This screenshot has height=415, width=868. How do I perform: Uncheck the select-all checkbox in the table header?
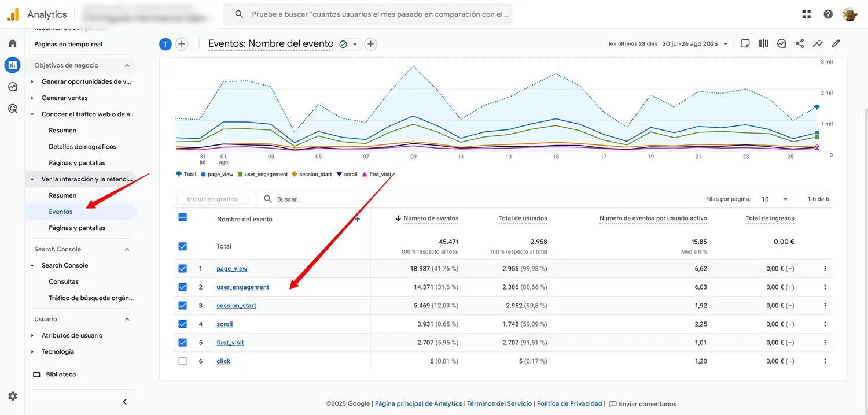[x=182, y=217]
